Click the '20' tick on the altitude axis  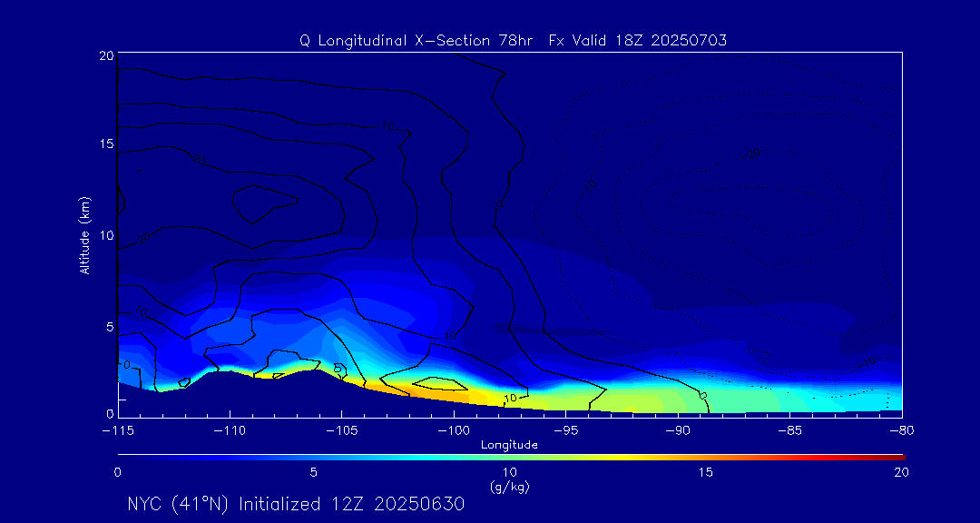point(107,55)
